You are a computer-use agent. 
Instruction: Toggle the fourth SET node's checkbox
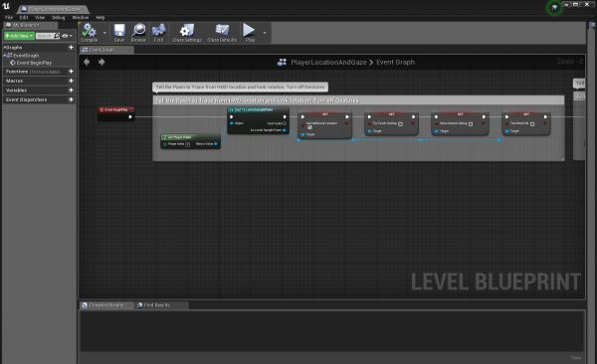coord(532,123)
